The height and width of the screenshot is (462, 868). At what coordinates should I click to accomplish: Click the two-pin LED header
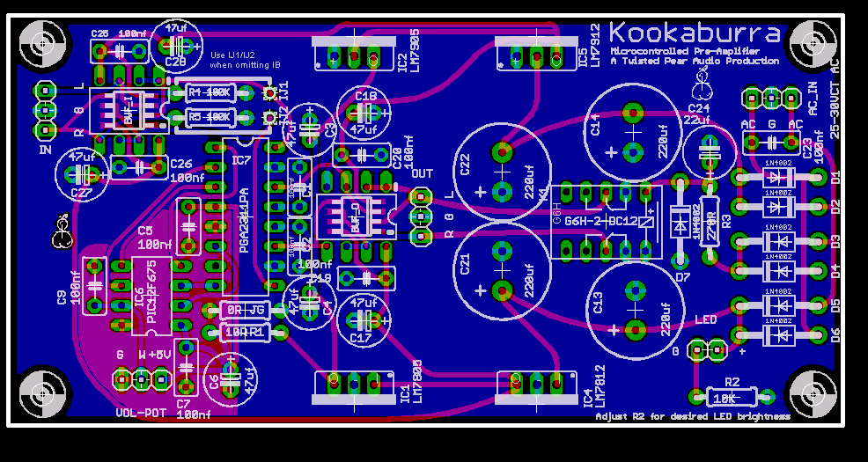pos(707,349)
